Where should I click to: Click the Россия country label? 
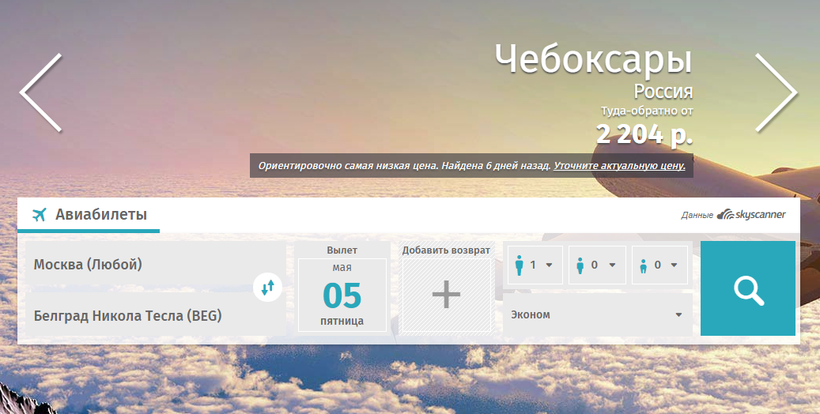pyautogui.click(x=663, y=93)
